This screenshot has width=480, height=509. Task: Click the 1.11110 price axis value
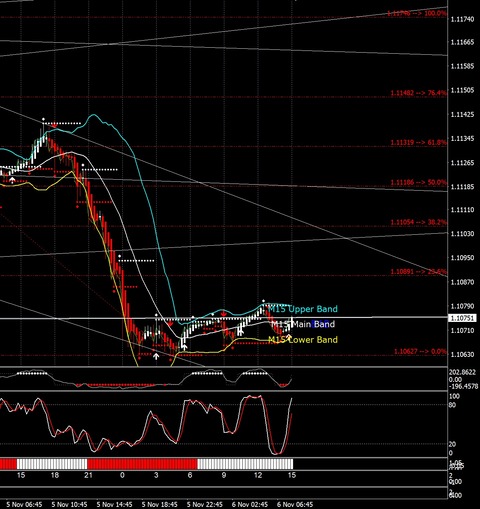point(462,210)
